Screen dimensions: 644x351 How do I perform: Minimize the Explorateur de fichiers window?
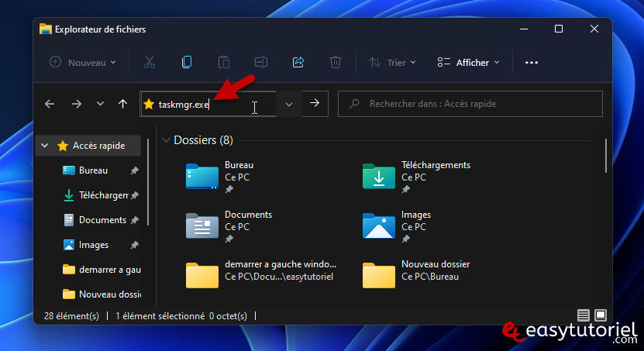point(524,29)
